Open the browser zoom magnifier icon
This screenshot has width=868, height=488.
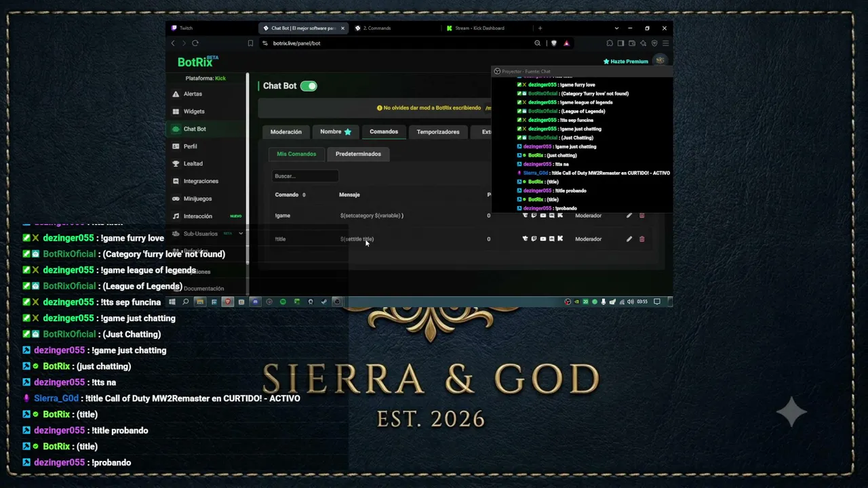point(537,43)
